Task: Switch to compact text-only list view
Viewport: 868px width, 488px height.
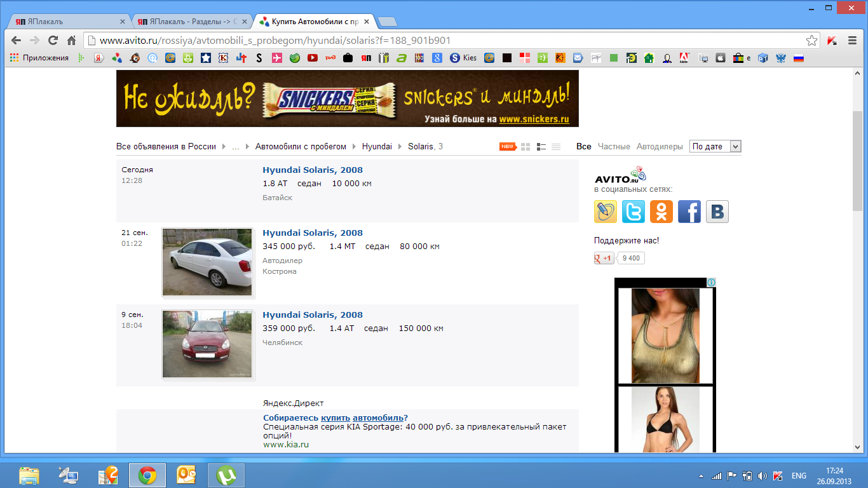Action: point(556,147)
